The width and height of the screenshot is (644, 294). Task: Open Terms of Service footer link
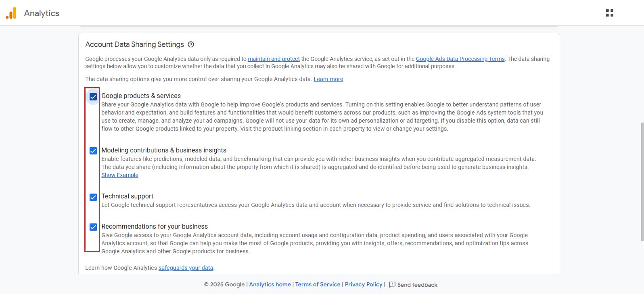tap(318, 284)
